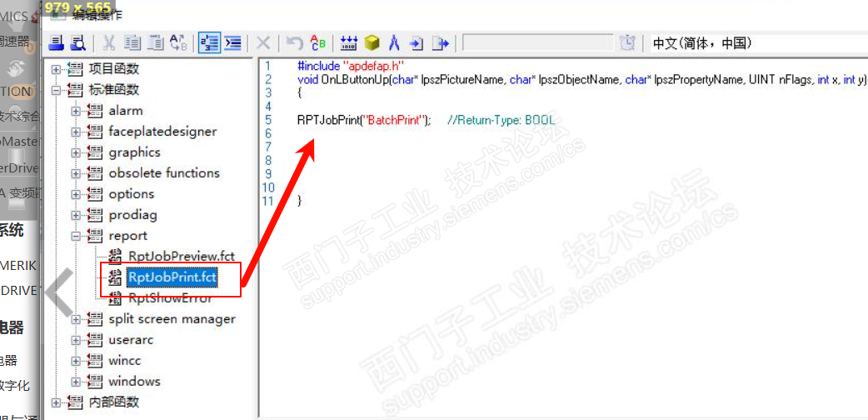
Task: Select the userarc folder label
Action: tap(131, 340)
